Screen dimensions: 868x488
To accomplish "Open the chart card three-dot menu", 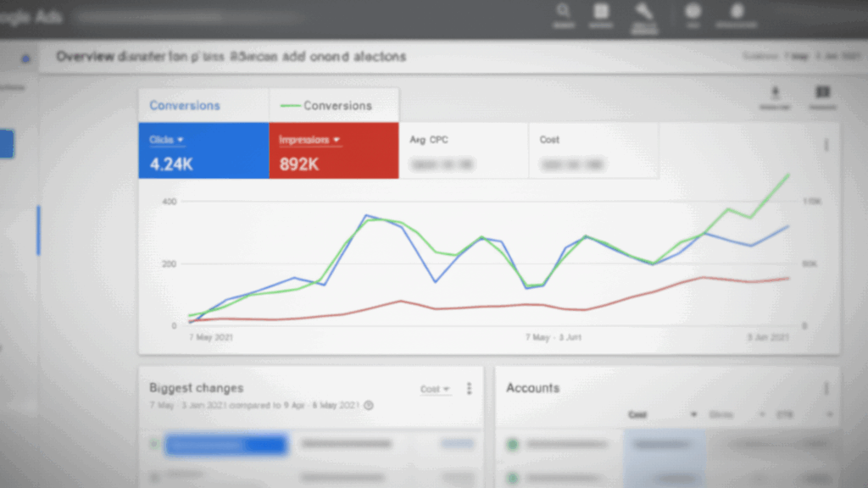I will point(826,145).
